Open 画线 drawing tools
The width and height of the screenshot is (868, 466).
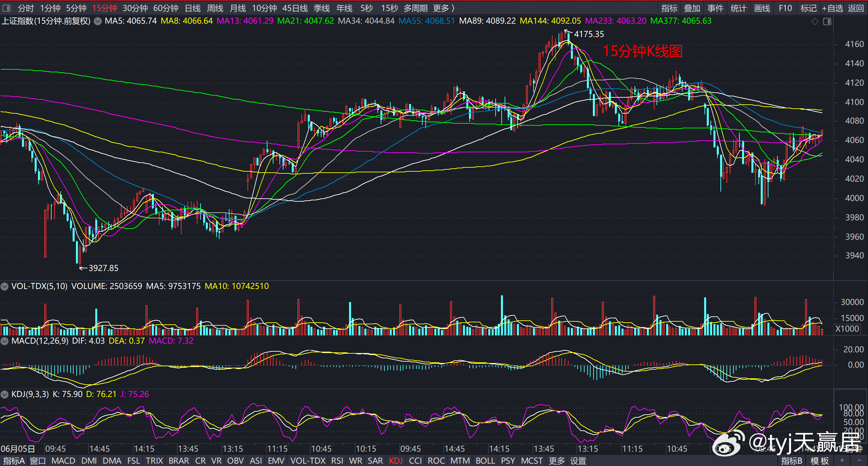point(762,8)
